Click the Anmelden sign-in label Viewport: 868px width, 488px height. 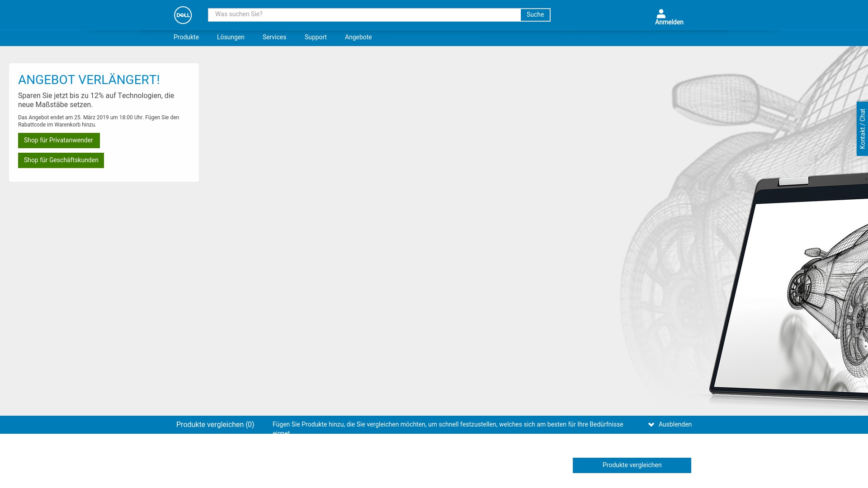click(669, 22)
